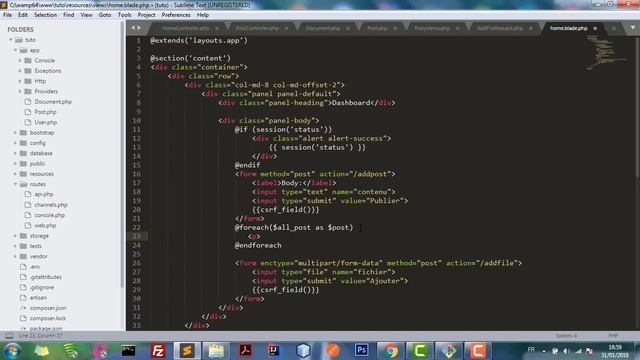Open Command Prompt from the taskbar
The image size is (640, 360).
click(x=129, y=351)
